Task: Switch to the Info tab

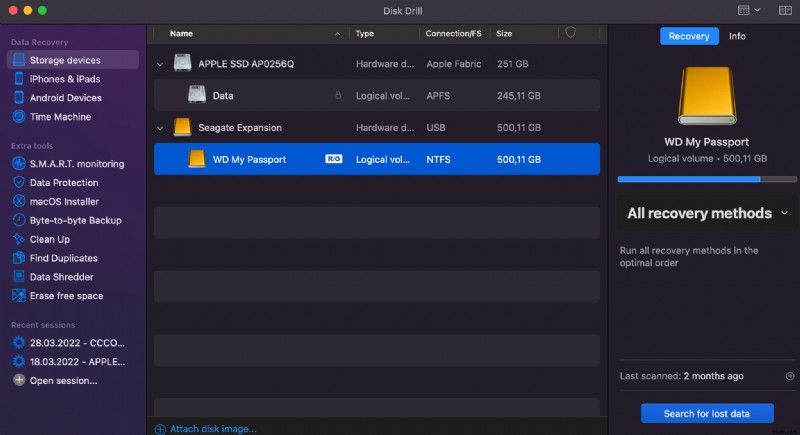Action: pyautogui.click(x=737, y=36)
